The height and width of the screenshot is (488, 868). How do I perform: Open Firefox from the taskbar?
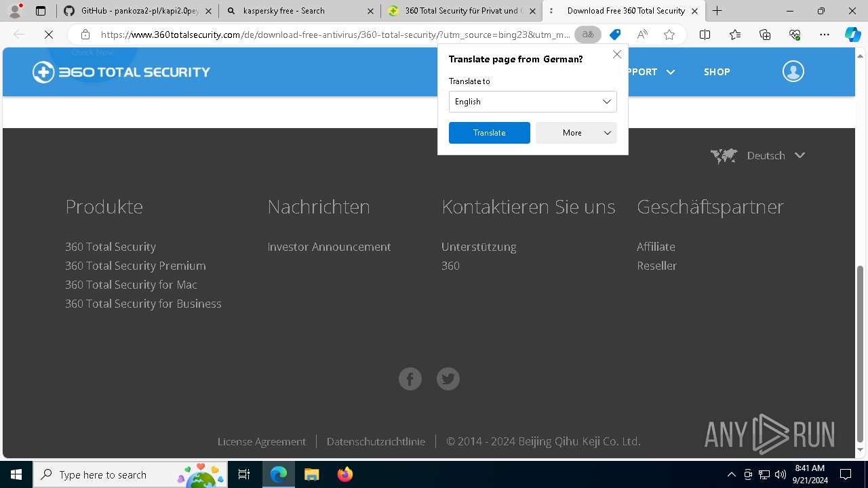344,474
